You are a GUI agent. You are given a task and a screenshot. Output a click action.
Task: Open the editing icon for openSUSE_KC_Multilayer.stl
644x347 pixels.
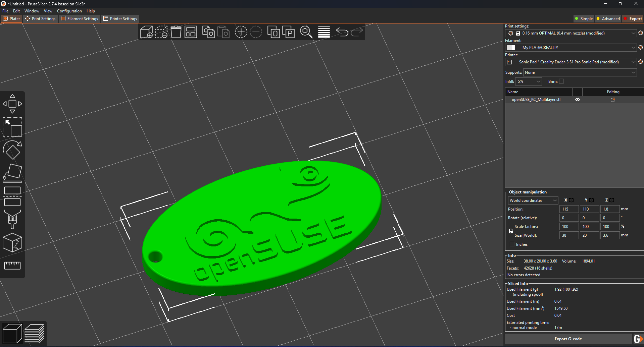click(x=613, y=100)
